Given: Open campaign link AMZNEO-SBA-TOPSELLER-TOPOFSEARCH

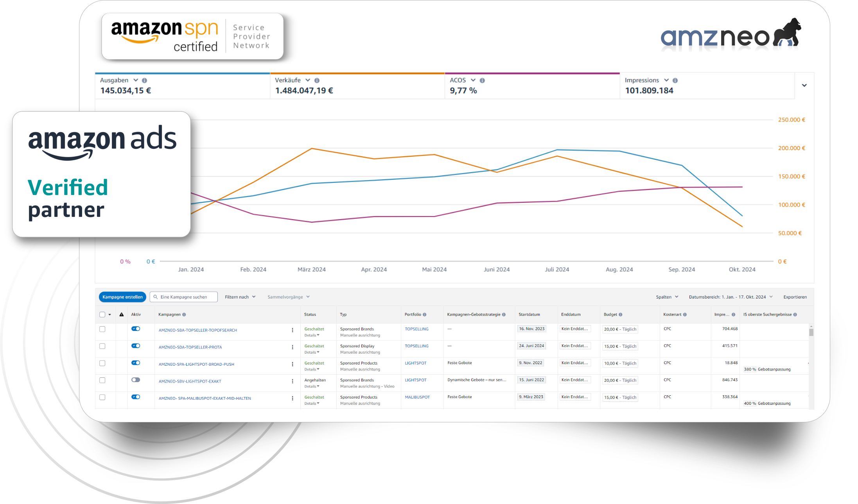Looking at the screenshot, I should (198, 330).
